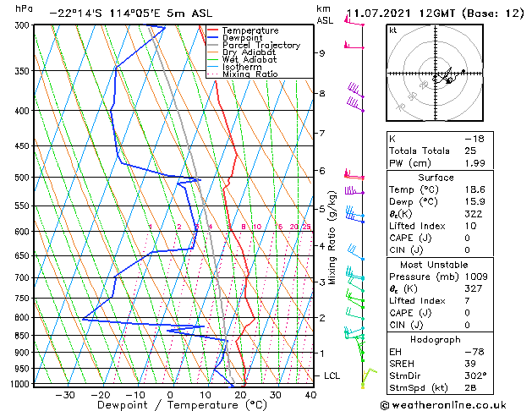Screen dimensions: 532x411
Task: Click the Totals Totals value 25
Action: pyautogui.click(x=470, y=151)
